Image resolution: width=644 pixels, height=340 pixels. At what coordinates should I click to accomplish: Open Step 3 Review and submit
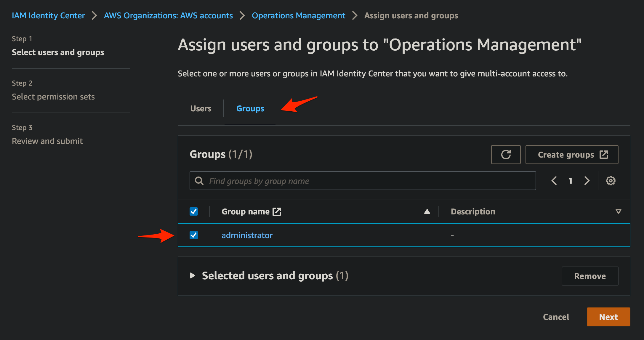click(47, 141)
